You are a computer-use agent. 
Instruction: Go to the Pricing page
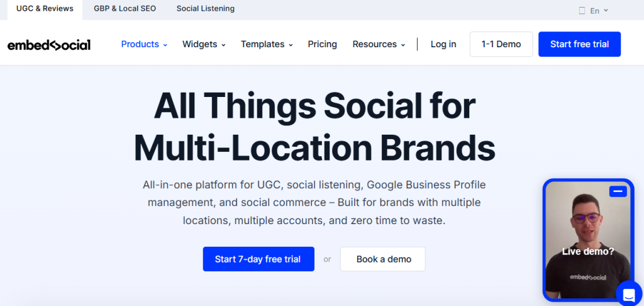point(322,44)
